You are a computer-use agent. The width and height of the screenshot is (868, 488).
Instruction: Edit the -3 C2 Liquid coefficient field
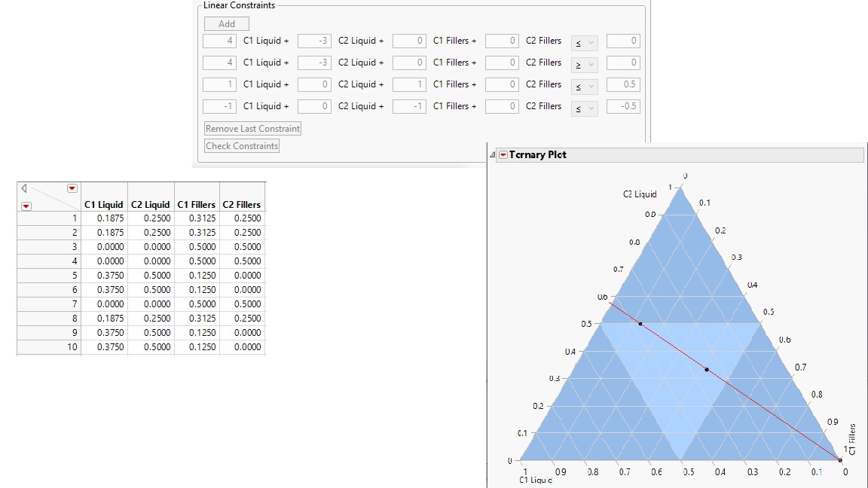point(313,41)
